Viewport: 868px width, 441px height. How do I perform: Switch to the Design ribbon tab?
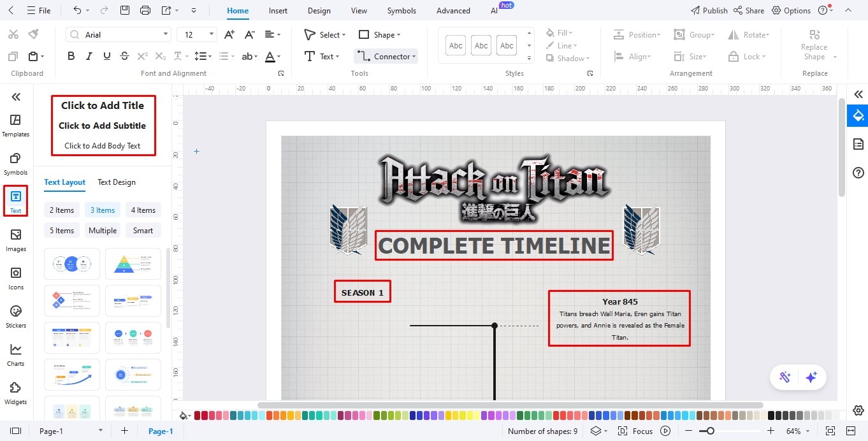tap(319, 11)
